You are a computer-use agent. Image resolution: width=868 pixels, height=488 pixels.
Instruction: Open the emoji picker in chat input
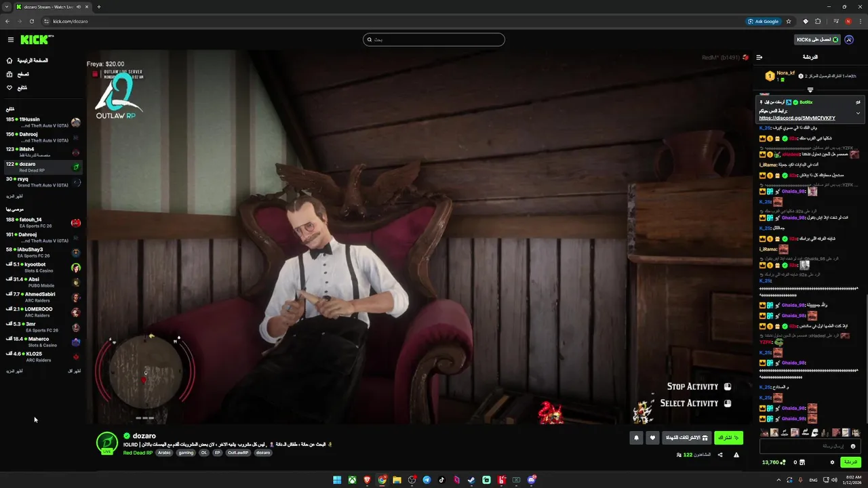(853, 446)
